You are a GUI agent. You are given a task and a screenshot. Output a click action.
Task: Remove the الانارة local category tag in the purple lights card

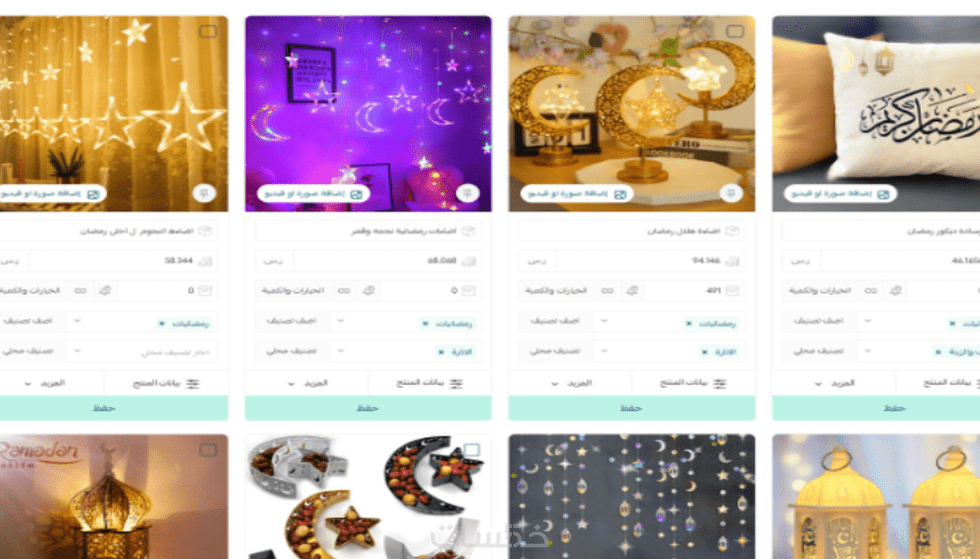click(441, 352)
